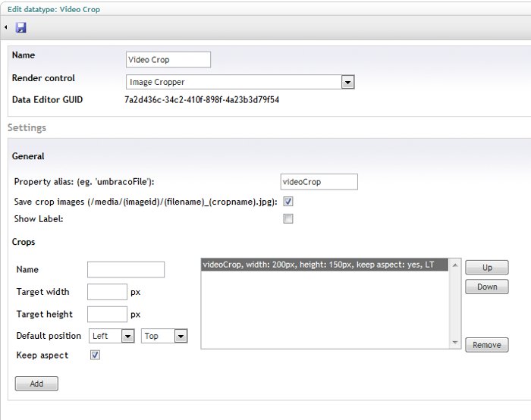Toggle the Save crop images checkbox
Viewport: 531px width, 420px height.
287,202
